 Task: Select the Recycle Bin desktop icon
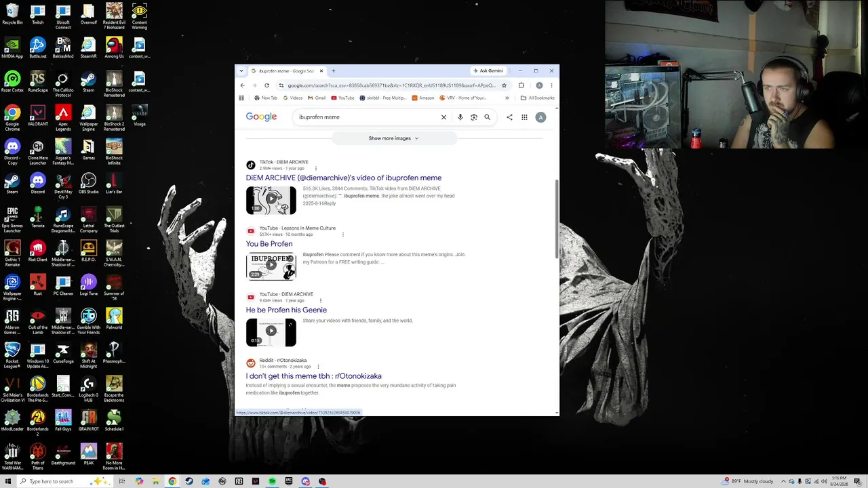coord(12,14)
